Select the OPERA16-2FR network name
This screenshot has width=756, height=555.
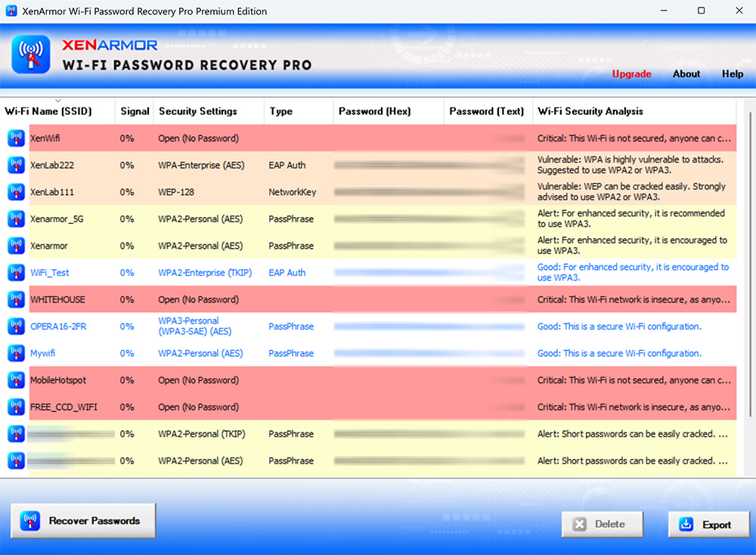(x=58, y=327)
